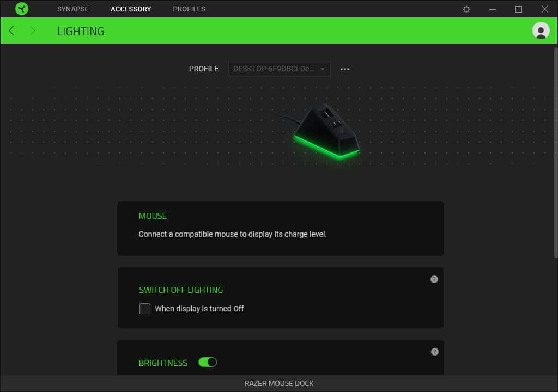Click the forward navigation arrow
This screenshot has height=392, width=558.
(x=32, y=31)
